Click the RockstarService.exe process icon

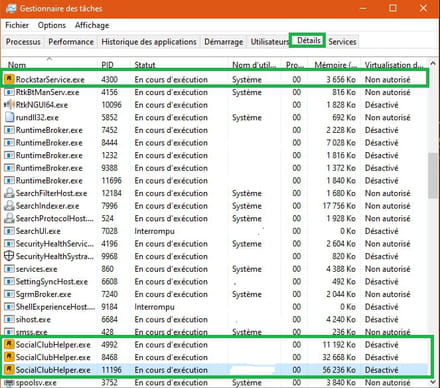(x=9, y=79)
